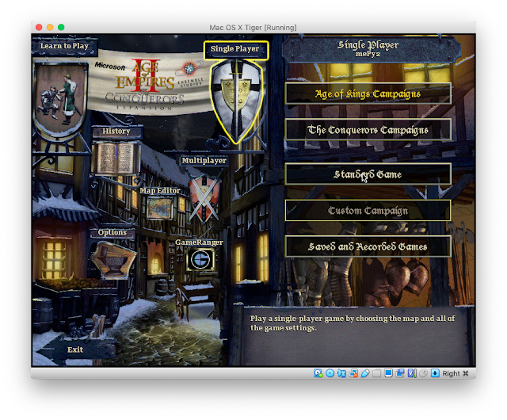Open the Multiplayer sign label
The height and width of the screenshot is (420, 507).
(x=204, y=161)
